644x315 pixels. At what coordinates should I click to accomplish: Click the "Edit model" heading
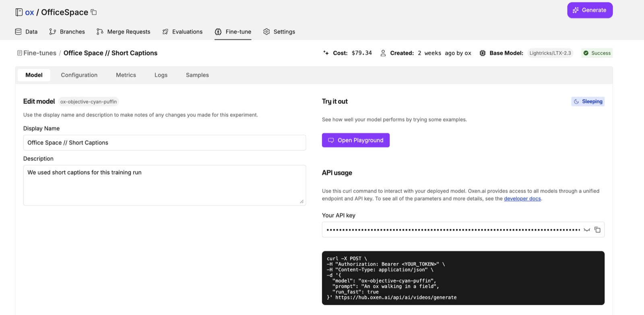(x=39, y=101)
